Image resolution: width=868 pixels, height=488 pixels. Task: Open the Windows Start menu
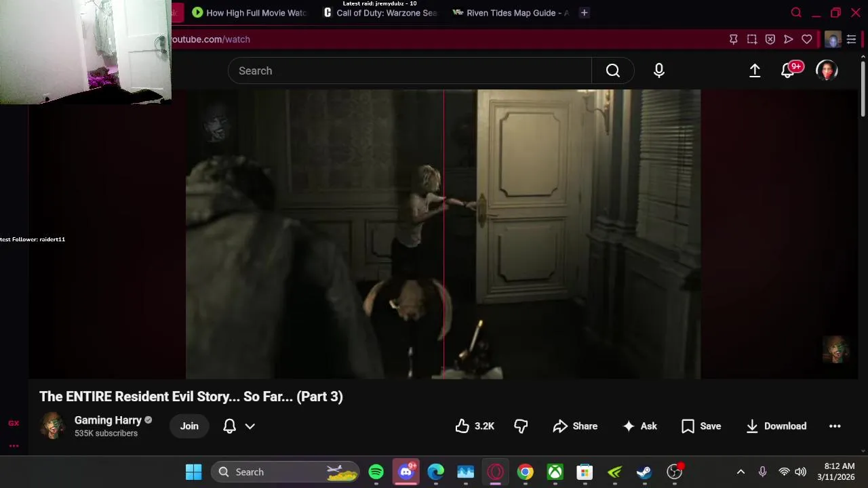193,472
